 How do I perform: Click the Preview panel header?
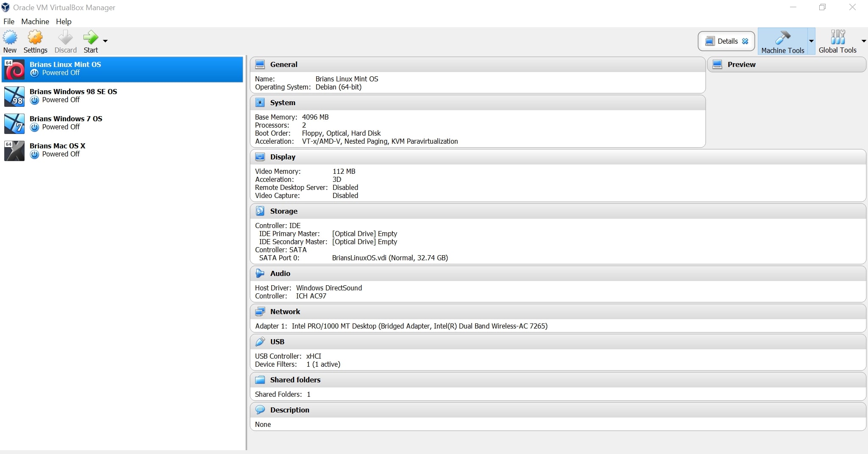(x=787, y=64)
